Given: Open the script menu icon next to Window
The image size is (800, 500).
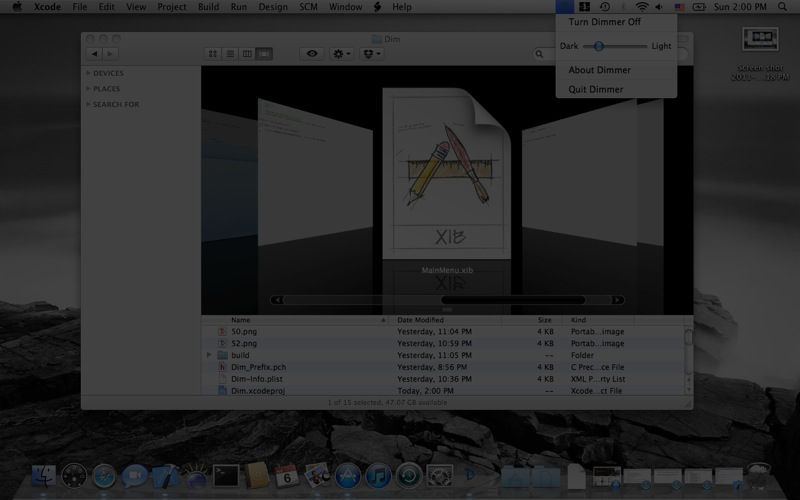Looking at the screenshot, I should click(x=378, y=7).
